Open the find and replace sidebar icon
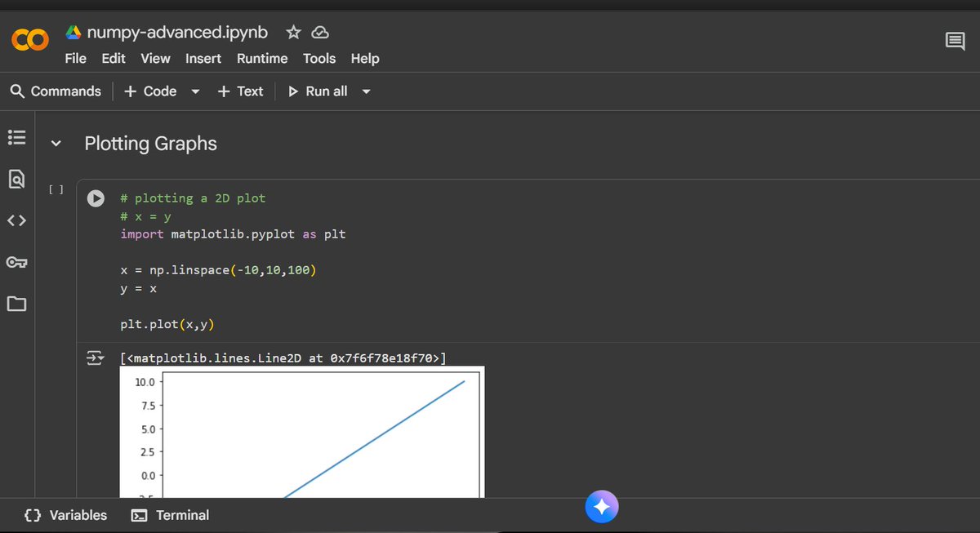980x533 pixels. coord(16,179)
